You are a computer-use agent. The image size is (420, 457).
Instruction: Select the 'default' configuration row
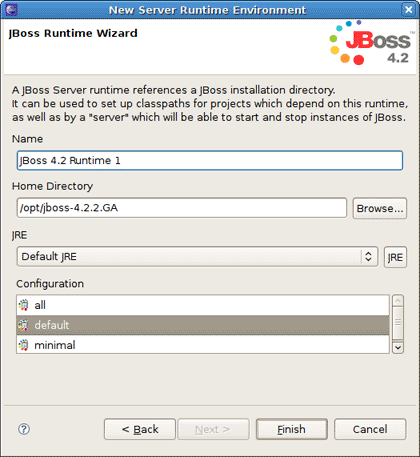tap(203, 325)
